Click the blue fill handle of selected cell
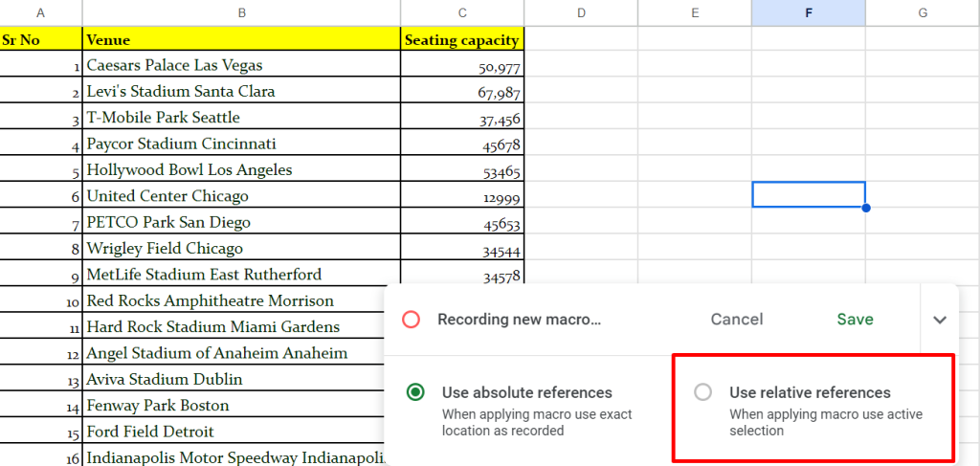The height and width of the screenshot is (466, 980). [x=865, y=208]
